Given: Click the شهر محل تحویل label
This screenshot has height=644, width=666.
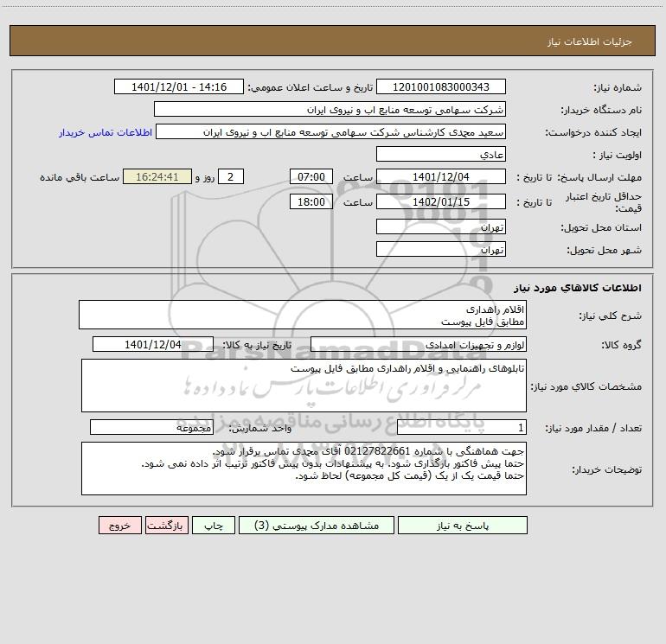Looking at the screenshot, I should (x=604, y=251).
